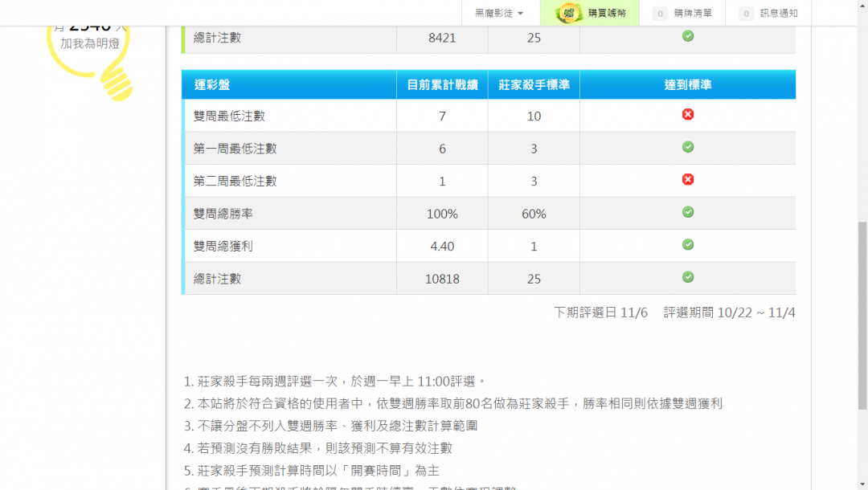Click green check icon in 第一周最低注數 row
The width and height of the screenshot is (868, 490).
pos(687,147)
